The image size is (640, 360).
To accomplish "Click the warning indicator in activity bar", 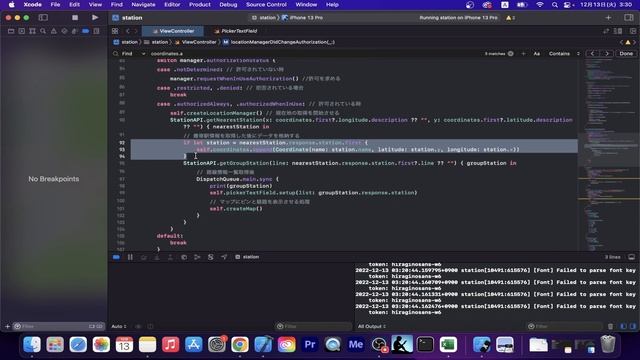I will pos(510,18).
